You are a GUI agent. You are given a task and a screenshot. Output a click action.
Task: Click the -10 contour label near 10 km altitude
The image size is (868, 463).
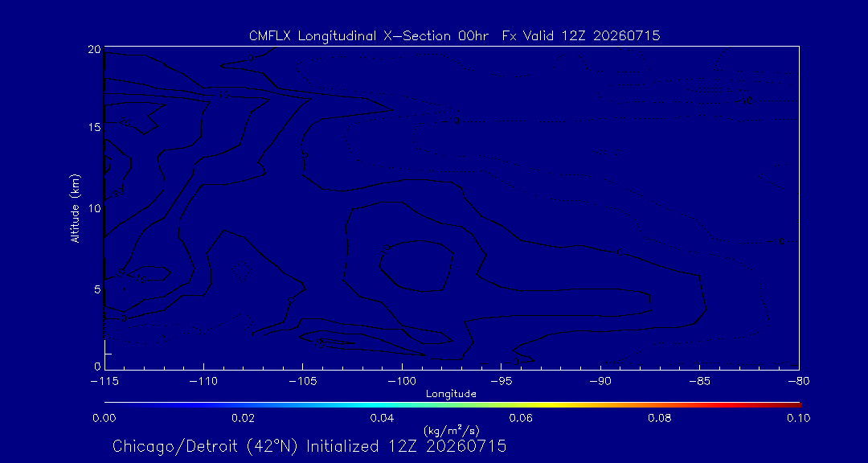click(776, 241)
